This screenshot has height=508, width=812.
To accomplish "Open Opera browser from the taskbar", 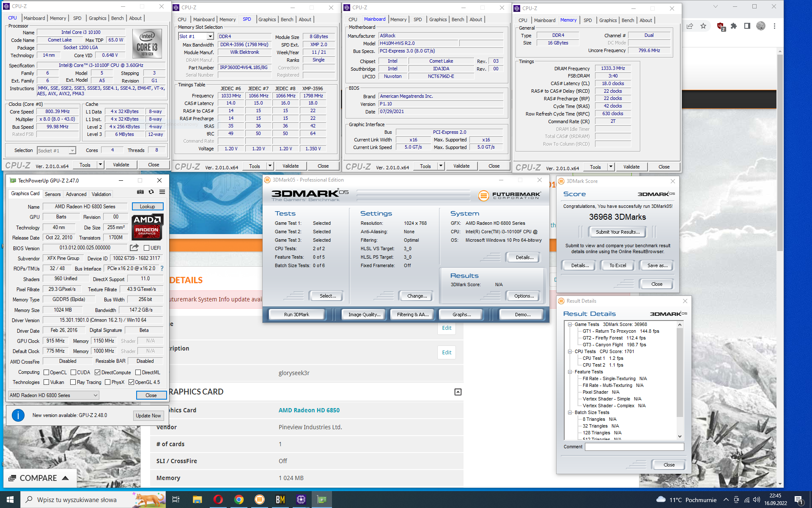I will click(x=218, y=500).
